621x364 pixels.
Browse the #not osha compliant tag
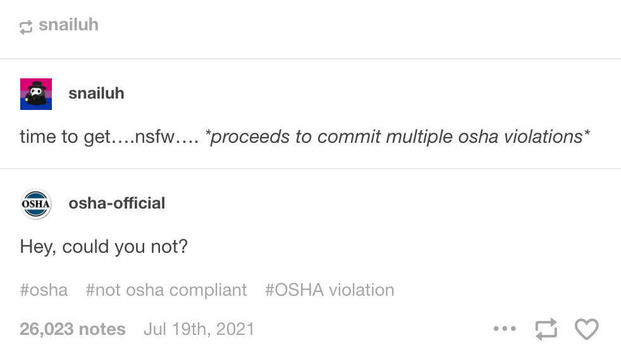tap(166, 290)
